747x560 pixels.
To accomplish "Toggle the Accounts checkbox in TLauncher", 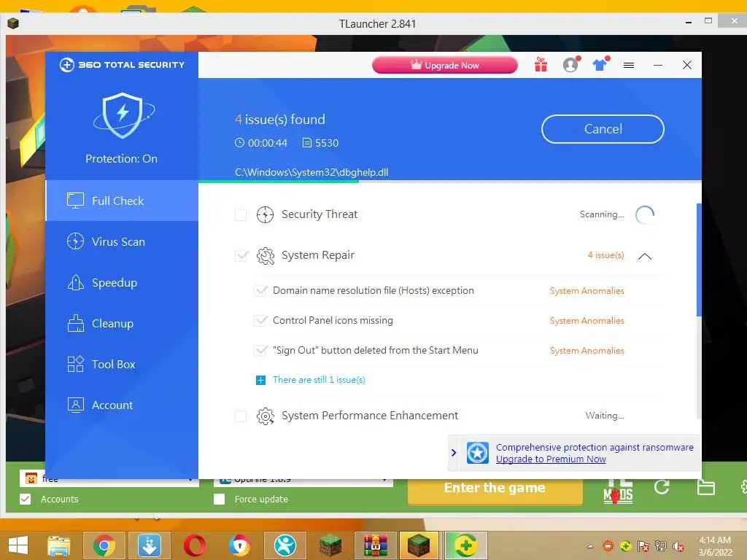I will click(26, 499).
